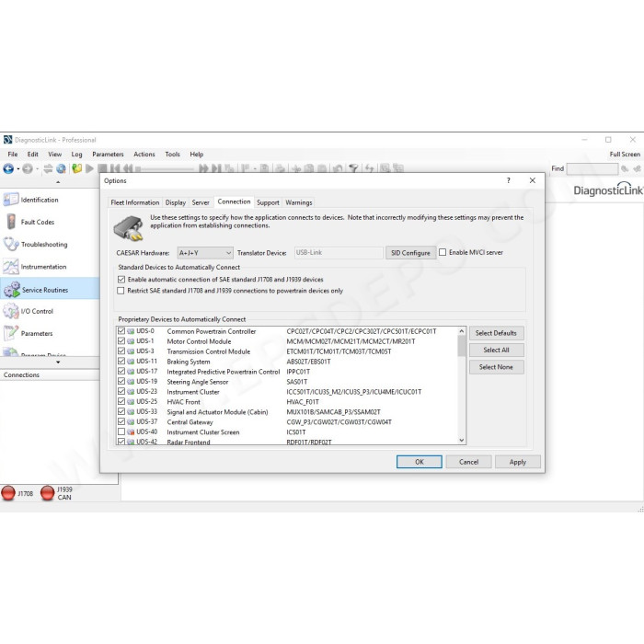
Task: Click the Options dialog help question mark
Action: (x=508, y=180)
